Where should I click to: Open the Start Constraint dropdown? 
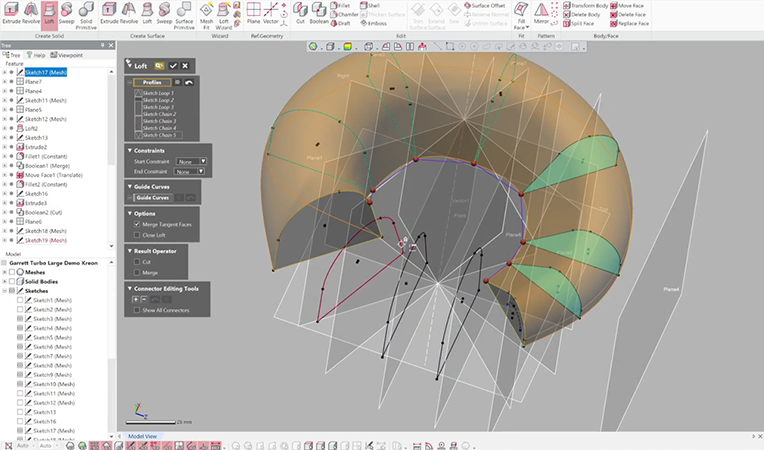coord(191,160)
